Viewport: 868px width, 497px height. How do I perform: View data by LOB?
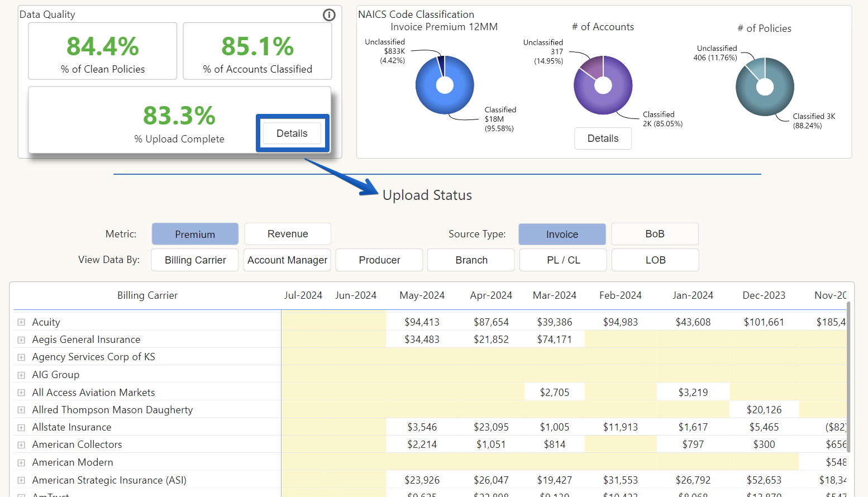point(655,260)
